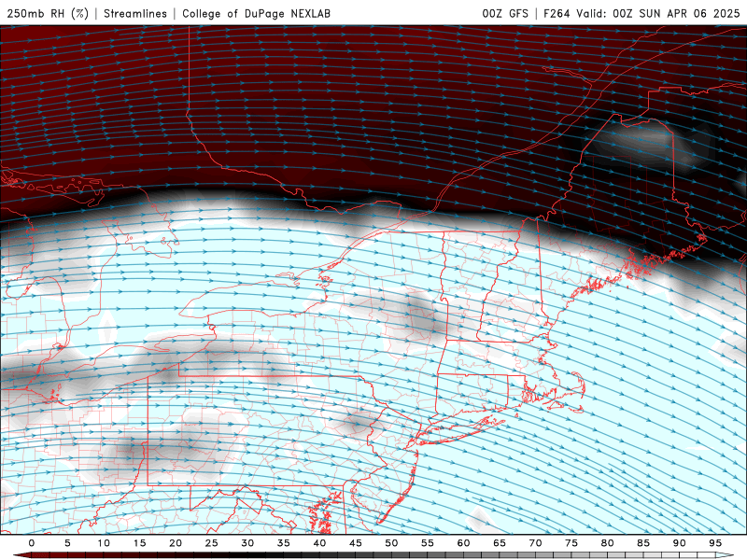Click 'College of DuPage NEXLAB' text

[256, 13]
